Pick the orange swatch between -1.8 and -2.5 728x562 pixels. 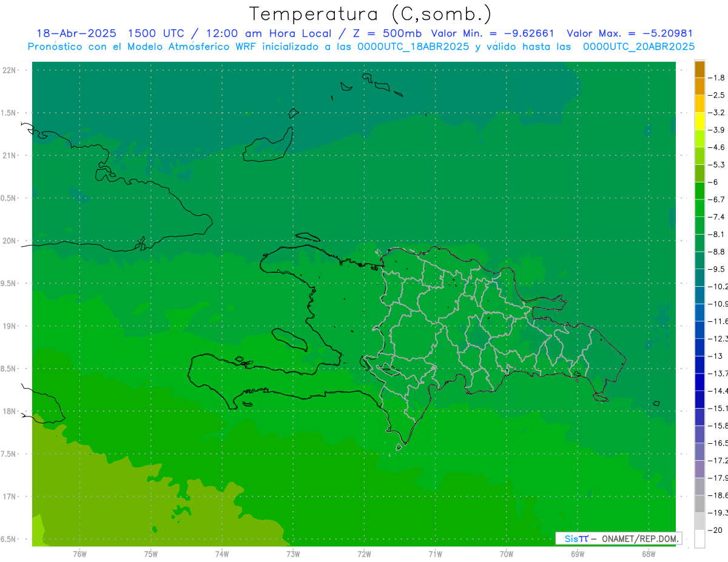point(699,87)
